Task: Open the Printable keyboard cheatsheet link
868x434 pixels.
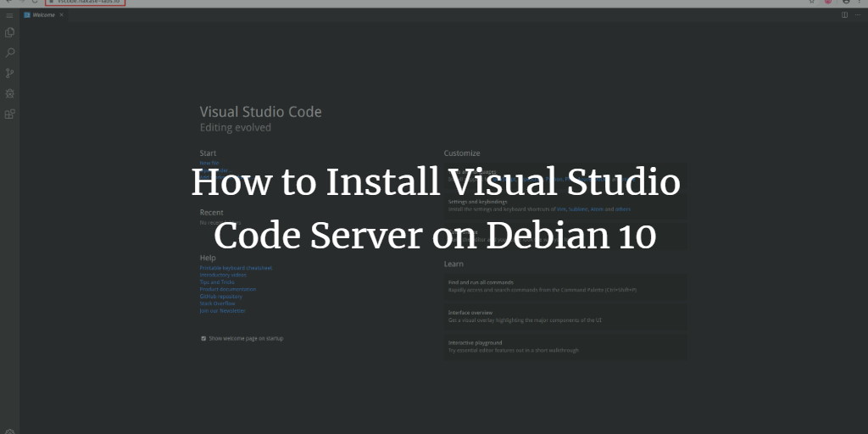Action: tap(236, 268)
